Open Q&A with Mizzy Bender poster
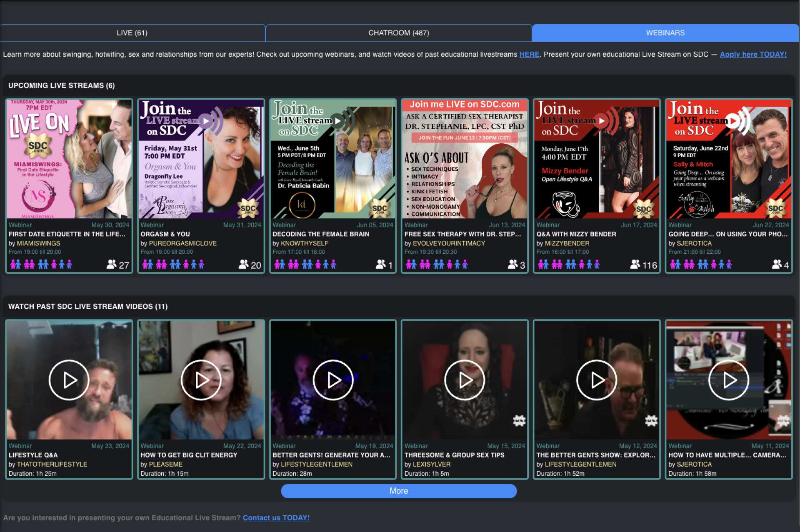The image size is (800, 532). point(597,159)
